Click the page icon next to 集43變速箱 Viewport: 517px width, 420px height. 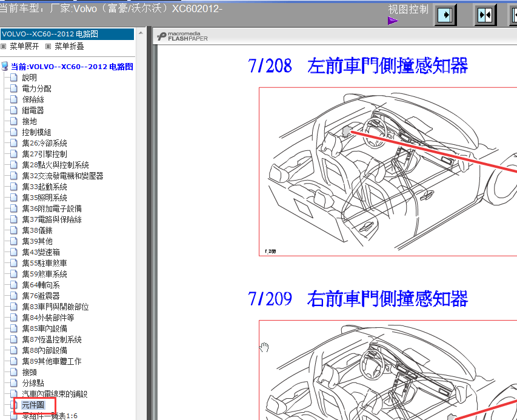(13, 252)
